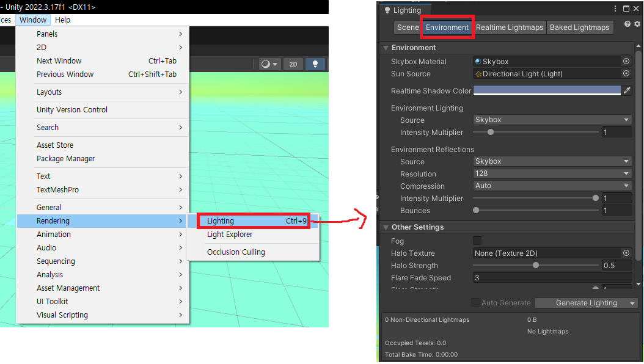
Task: Expand the Panels submenu
Action: (x=102, y=34)
